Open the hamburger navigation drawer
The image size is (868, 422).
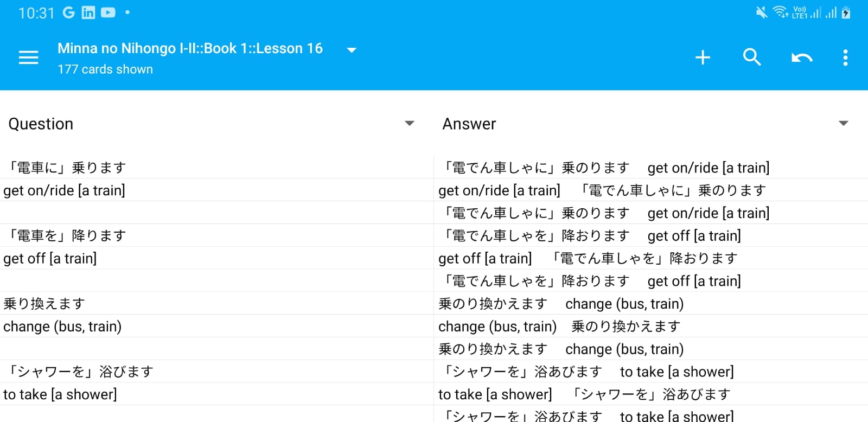28,57
